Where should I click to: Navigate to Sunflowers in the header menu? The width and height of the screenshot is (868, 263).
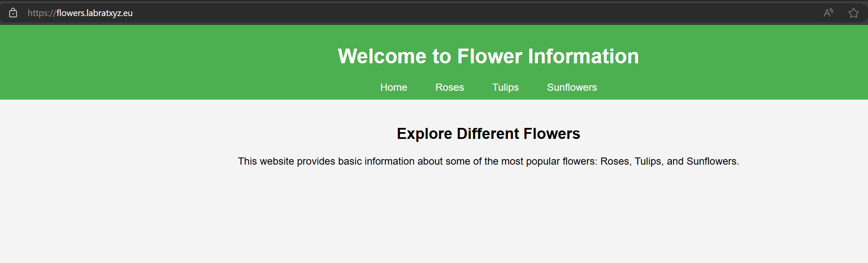571,87
